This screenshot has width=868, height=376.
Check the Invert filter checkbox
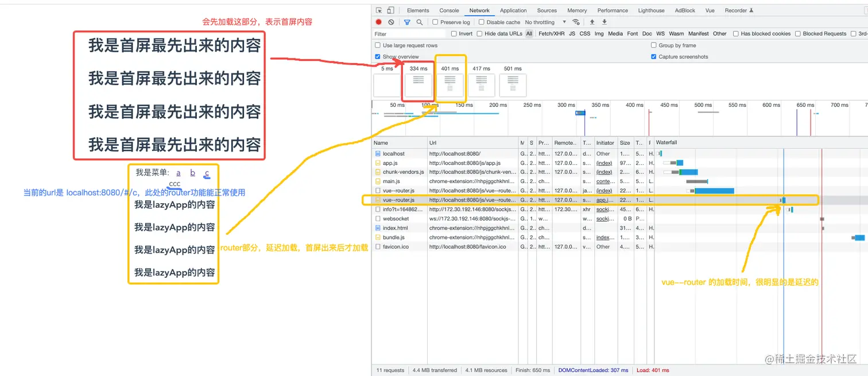tap(454, 34)
